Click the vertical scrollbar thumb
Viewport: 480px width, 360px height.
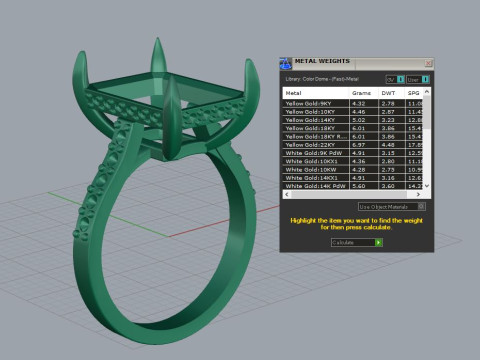pos(427,113)
